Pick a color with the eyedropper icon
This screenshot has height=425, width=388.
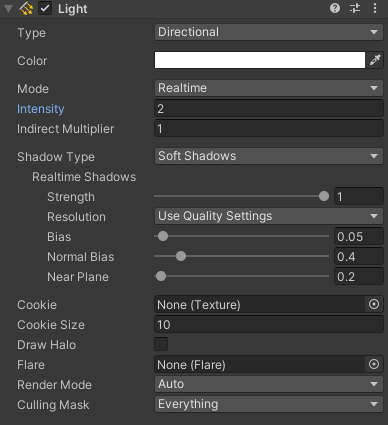[x=375, y=60]
